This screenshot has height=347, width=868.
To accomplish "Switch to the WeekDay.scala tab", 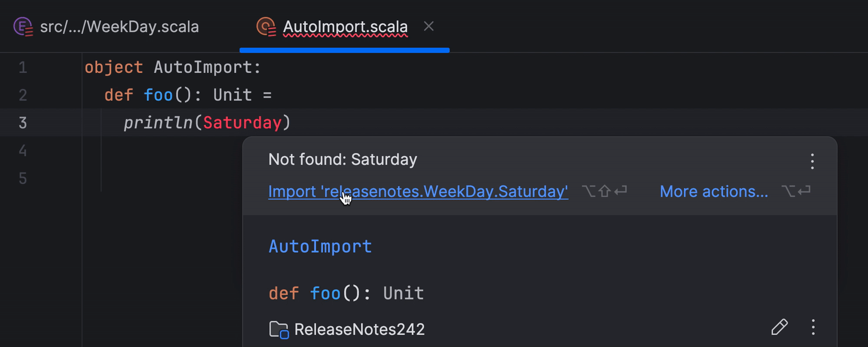I will tap(119, 27).
